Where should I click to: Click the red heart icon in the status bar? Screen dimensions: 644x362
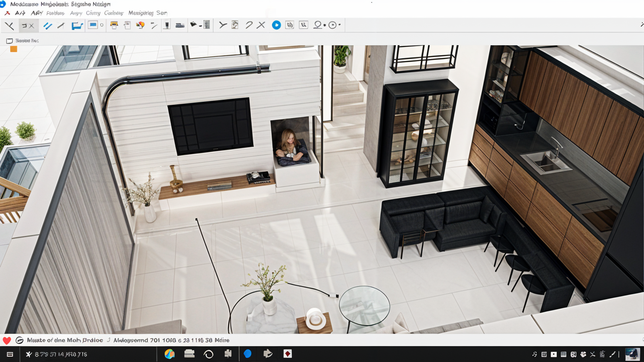7,340
